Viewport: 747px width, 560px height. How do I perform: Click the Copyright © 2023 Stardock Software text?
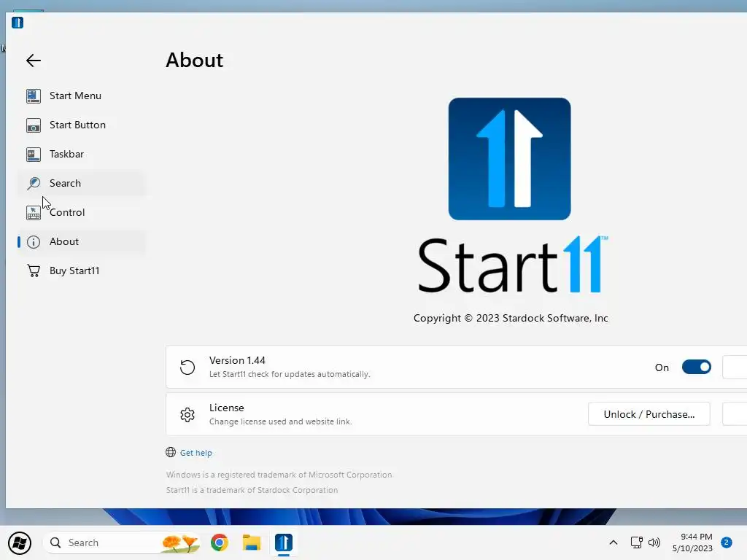coord(511,318)
